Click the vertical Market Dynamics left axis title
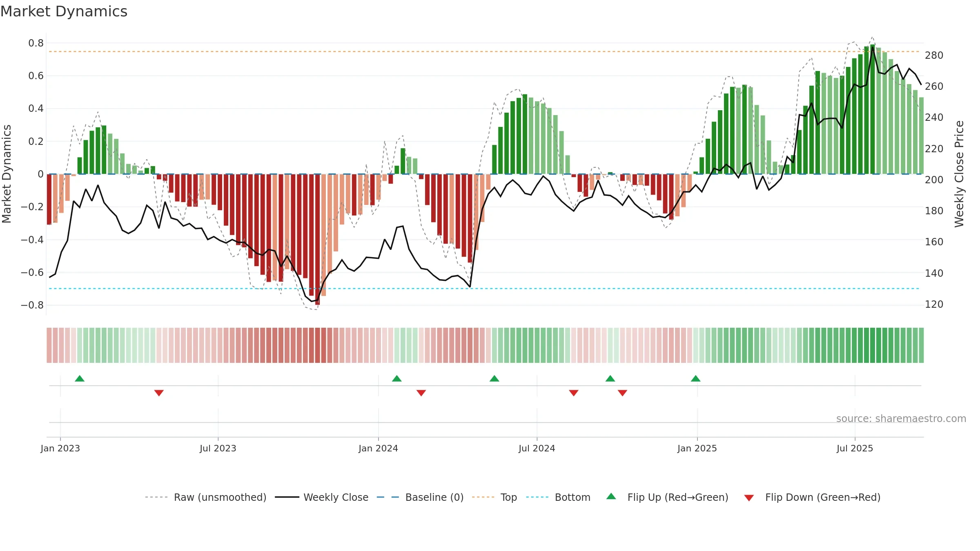This screenshot has height=551, width=980. 7,174
